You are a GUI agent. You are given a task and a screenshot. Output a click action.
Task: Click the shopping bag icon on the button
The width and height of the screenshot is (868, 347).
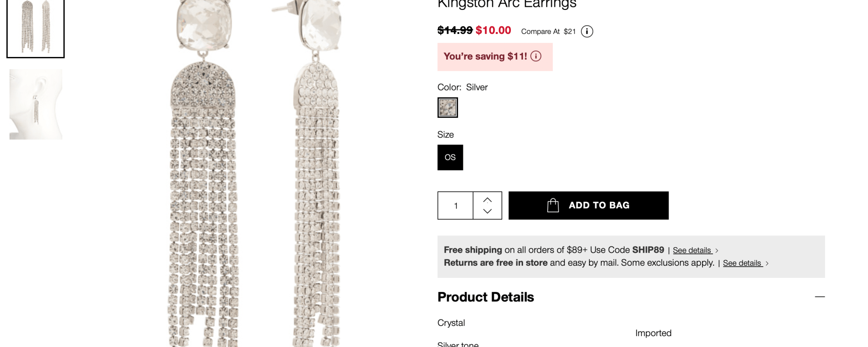pyautogui.click(x=553, y=206)
